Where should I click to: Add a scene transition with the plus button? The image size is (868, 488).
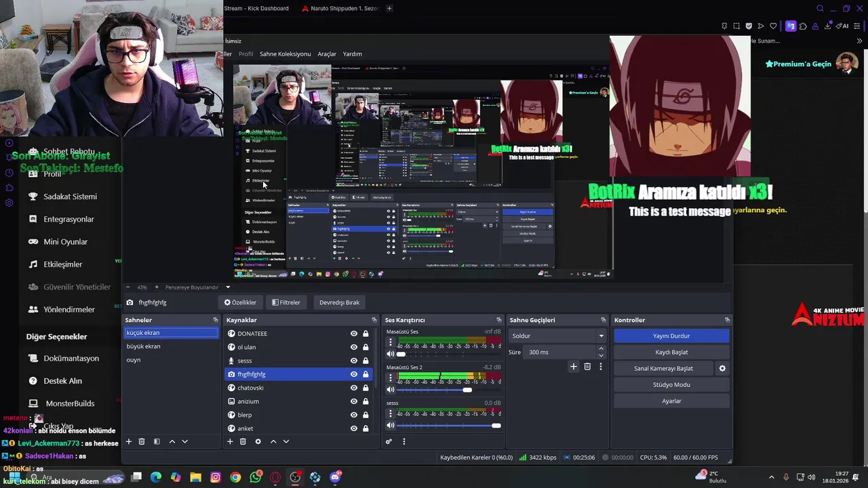573,367
